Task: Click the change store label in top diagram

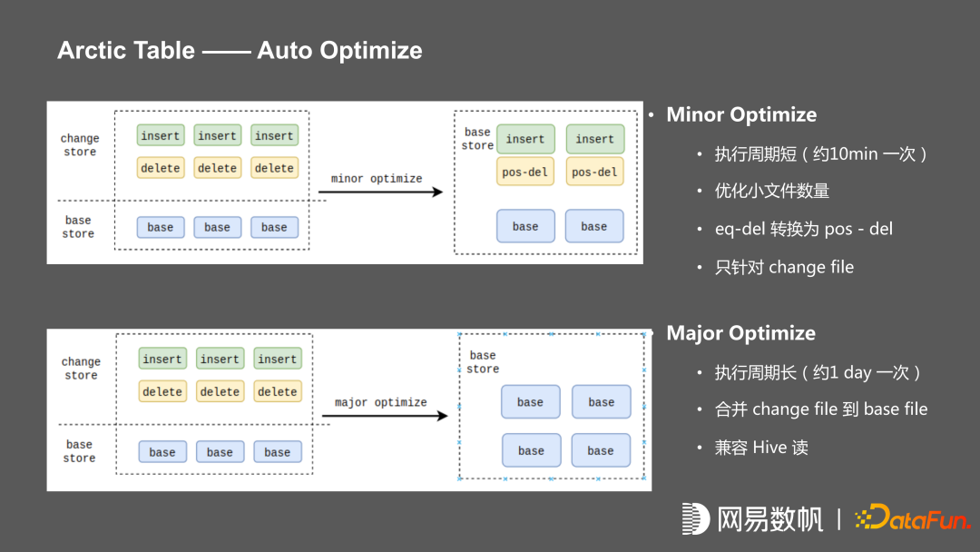Action: (x=80, y=145)
